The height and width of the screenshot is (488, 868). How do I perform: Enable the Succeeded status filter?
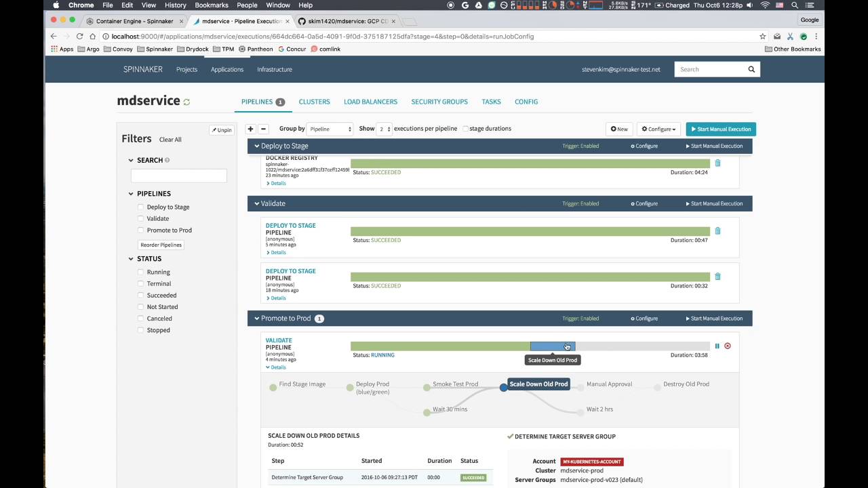[x=141, y=295]
